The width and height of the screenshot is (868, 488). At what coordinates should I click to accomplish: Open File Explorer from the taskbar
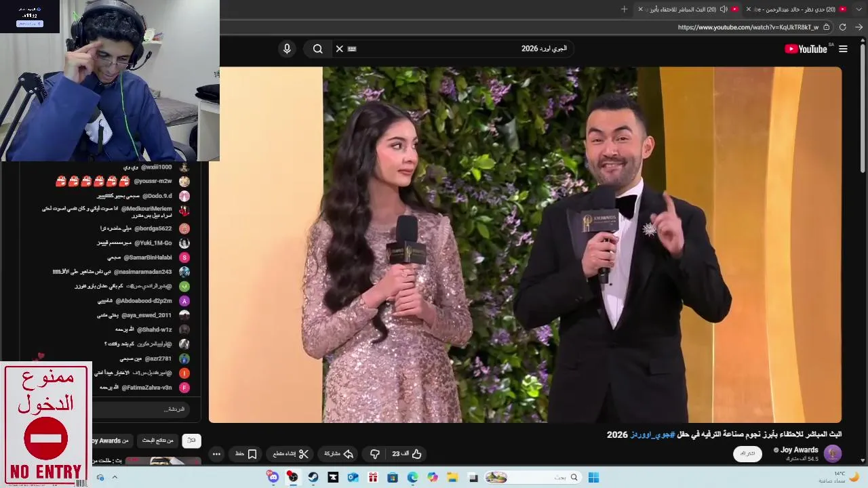(x=452, y=477)
